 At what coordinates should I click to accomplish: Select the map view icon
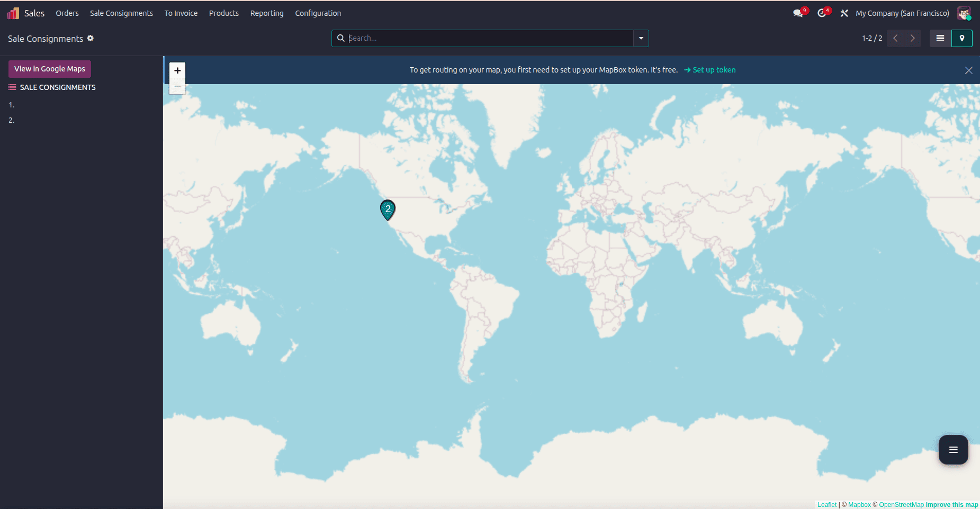pos(963,38)
